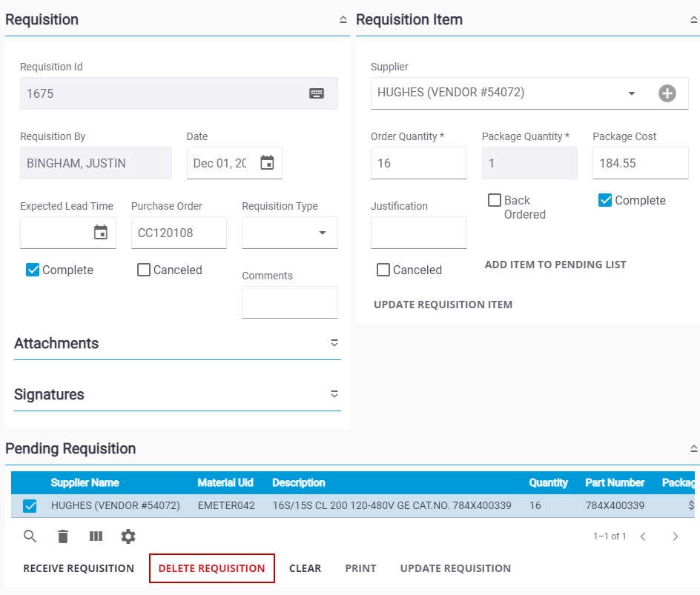Expand the Signatures section
700x595 pixels.
[334, 394]
